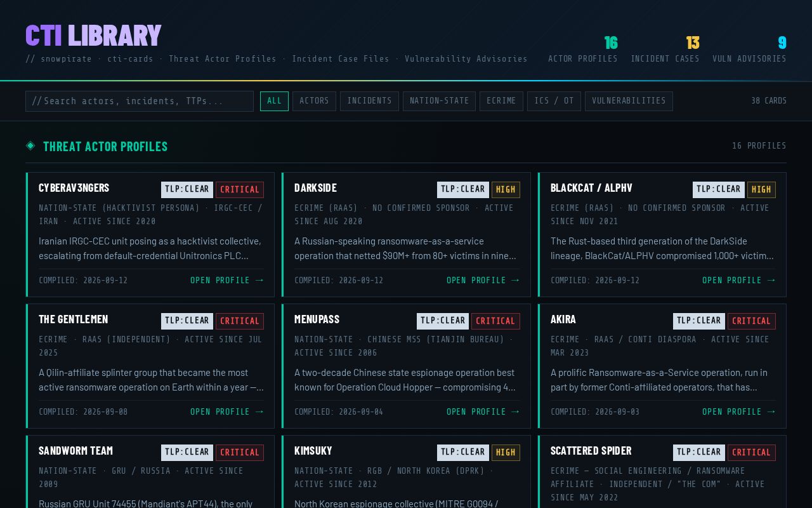The image size is (812, 508).
Task: Click the TLP:CLEAR badge on KIMSUKY
Action: (463, 452)
